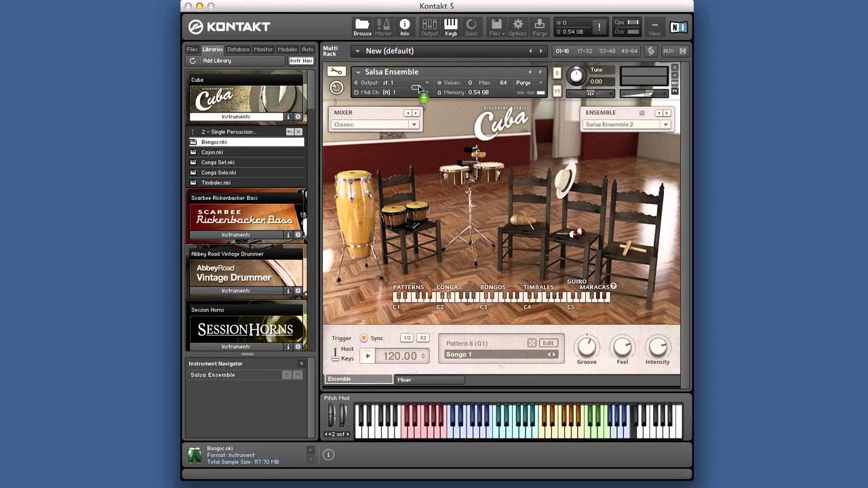Screen dimensions: 868x488
Task: Switch to the Modules browser tab
Action: (287, 49)
